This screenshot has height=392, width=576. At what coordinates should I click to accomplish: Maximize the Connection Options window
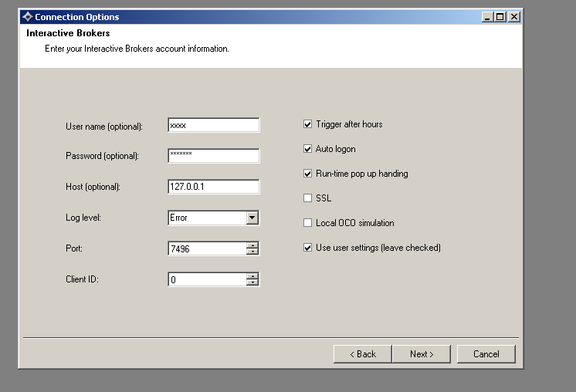click(500, 17)
